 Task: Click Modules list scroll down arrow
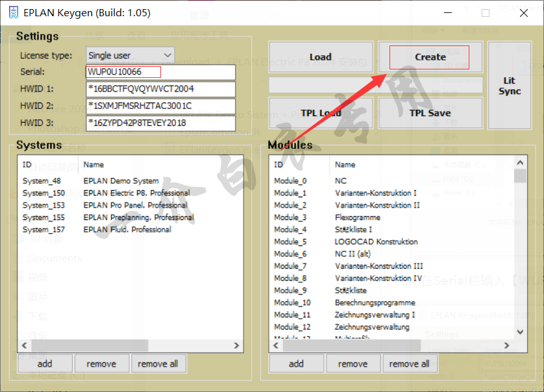[x=520, y=332]
